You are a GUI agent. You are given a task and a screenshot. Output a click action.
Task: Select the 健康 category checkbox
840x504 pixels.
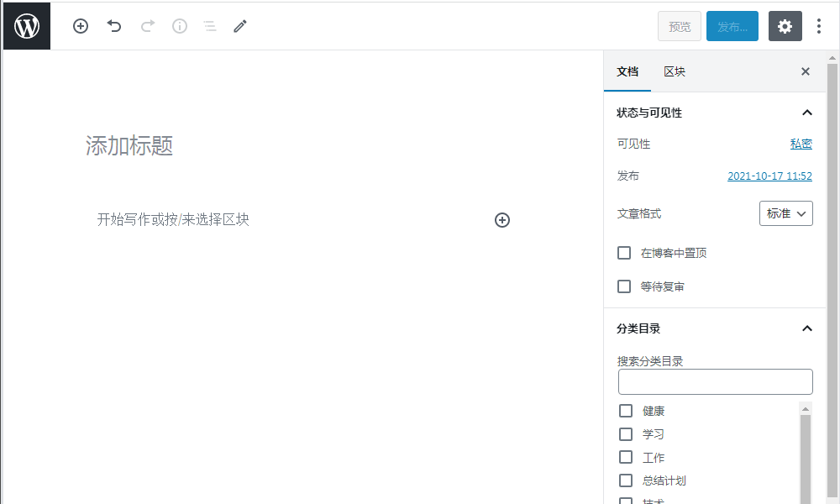pyautogui.click(x=626, y=410)
